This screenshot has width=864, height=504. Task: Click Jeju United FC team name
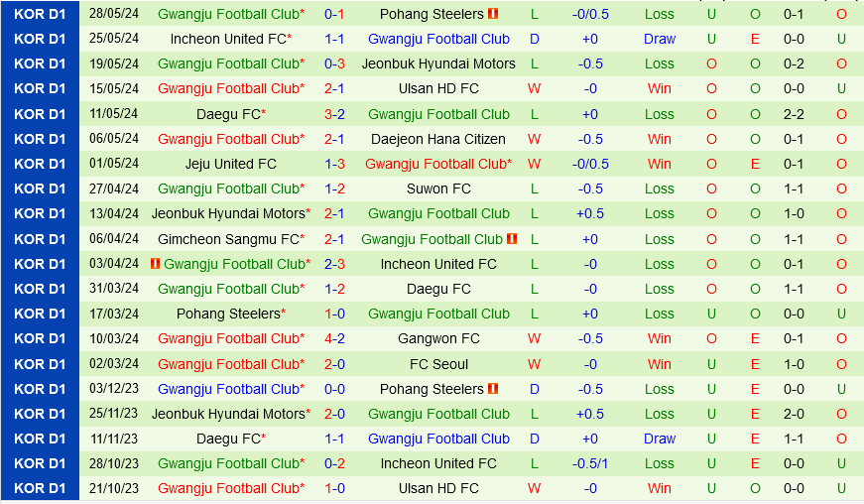click(231, 164)
